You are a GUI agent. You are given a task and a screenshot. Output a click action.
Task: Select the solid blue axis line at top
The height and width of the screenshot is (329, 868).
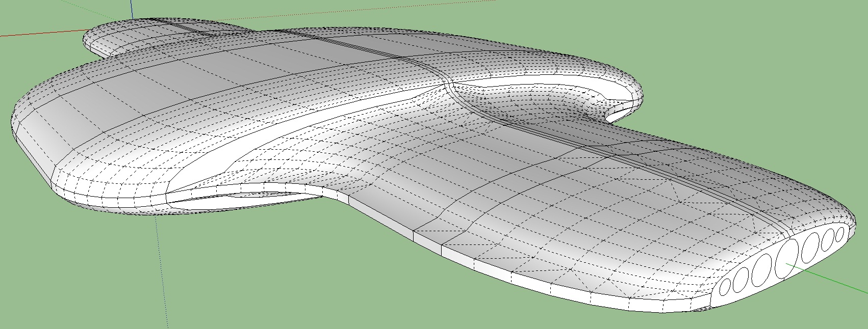(132, 9)
